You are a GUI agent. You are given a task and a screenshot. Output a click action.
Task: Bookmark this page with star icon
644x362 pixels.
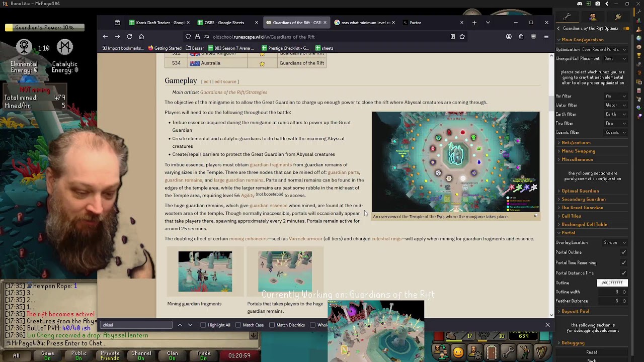462,37
